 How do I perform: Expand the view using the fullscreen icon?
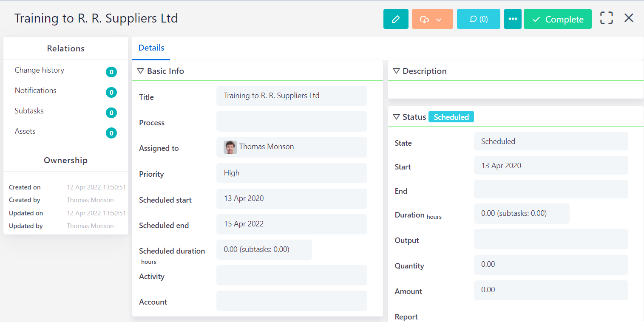606,18
